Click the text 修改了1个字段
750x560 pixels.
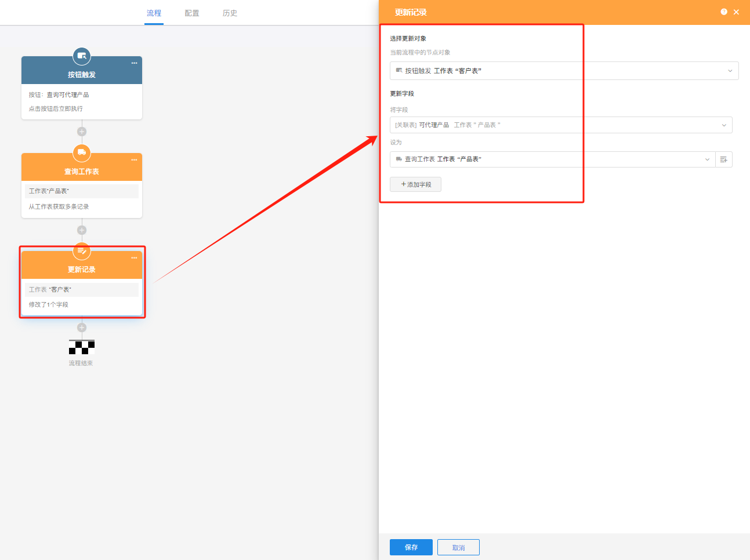[x=49, y=304]
